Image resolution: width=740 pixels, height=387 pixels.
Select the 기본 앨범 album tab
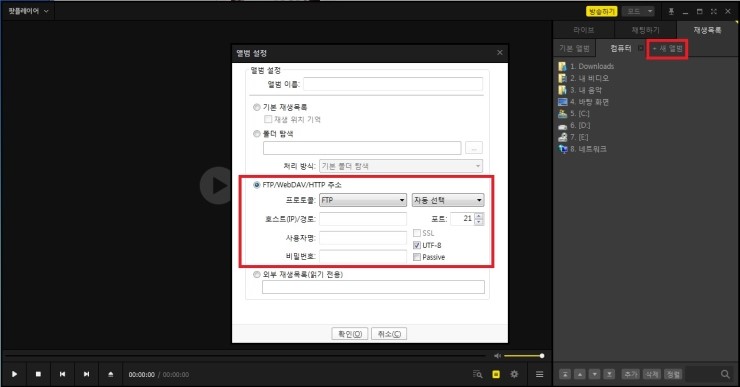pos(574,48)
